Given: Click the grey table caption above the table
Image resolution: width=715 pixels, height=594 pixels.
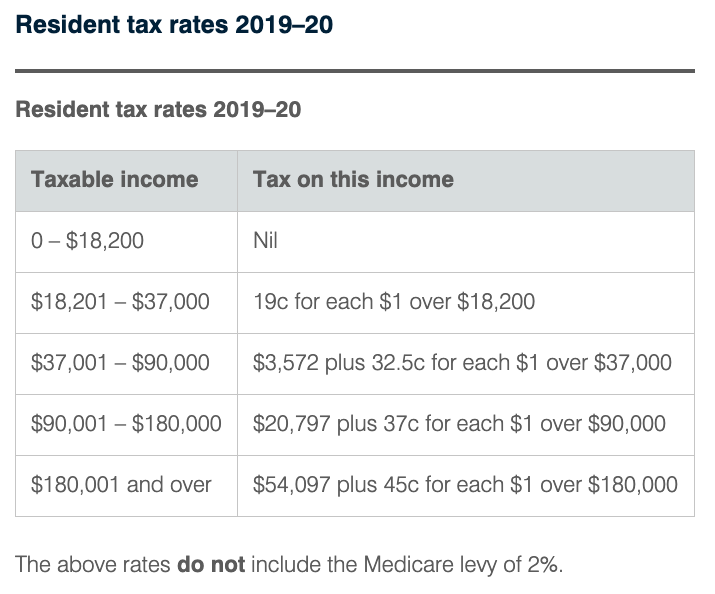Looking at the screenshot, I should click(x=158, y=109).
